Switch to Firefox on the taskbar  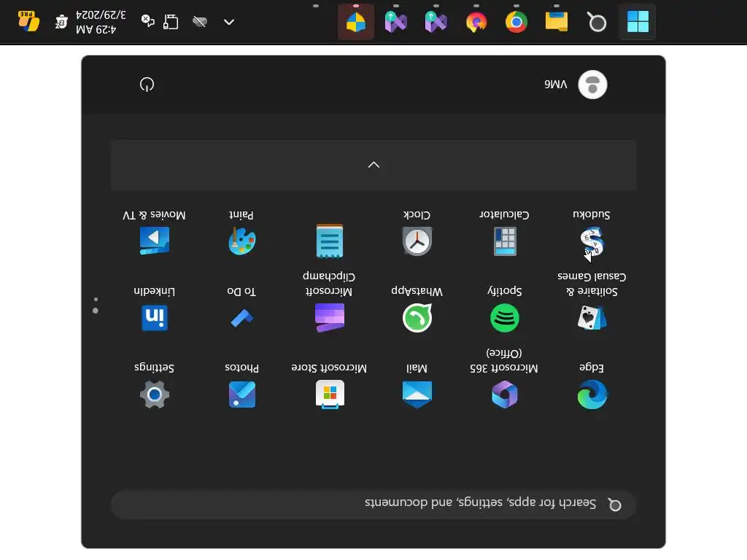tap(476, 22)
